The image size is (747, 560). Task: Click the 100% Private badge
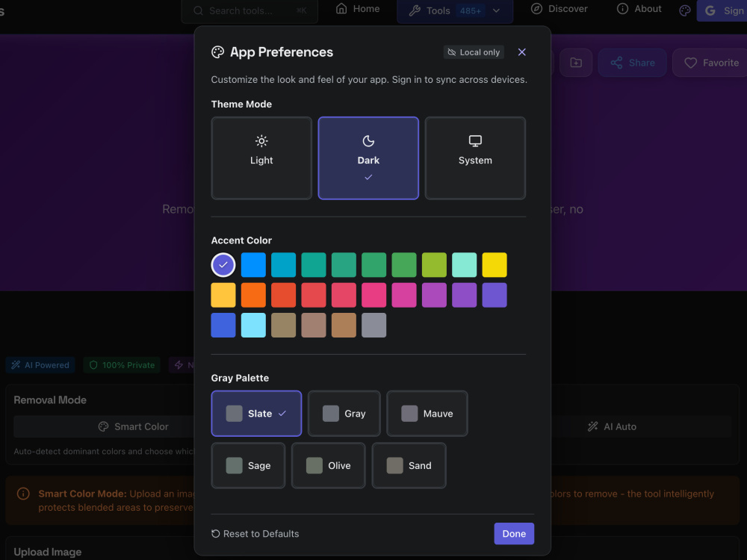122,365
